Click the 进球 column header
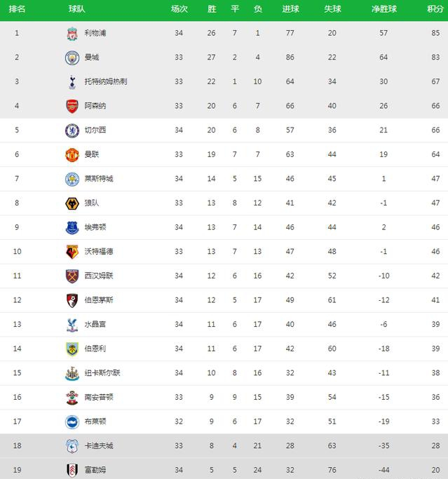 coord(290,9)
